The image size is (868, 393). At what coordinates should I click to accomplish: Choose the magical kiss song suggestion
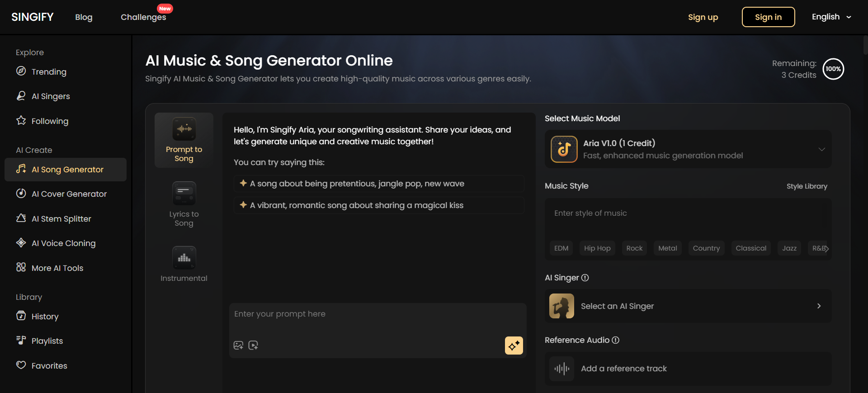[x=379, y=205]
